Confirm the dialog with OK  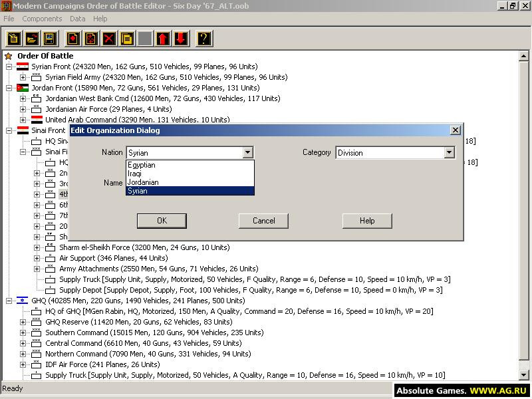[x=162, y=221]
